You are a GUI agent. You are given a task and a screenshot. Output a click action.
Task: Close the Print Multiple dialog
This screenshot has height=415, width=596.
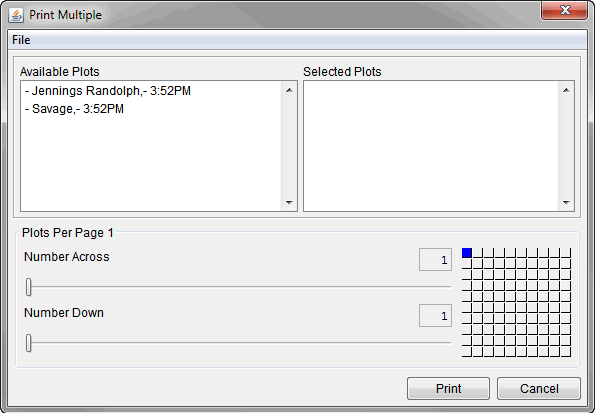pos(565,10)
